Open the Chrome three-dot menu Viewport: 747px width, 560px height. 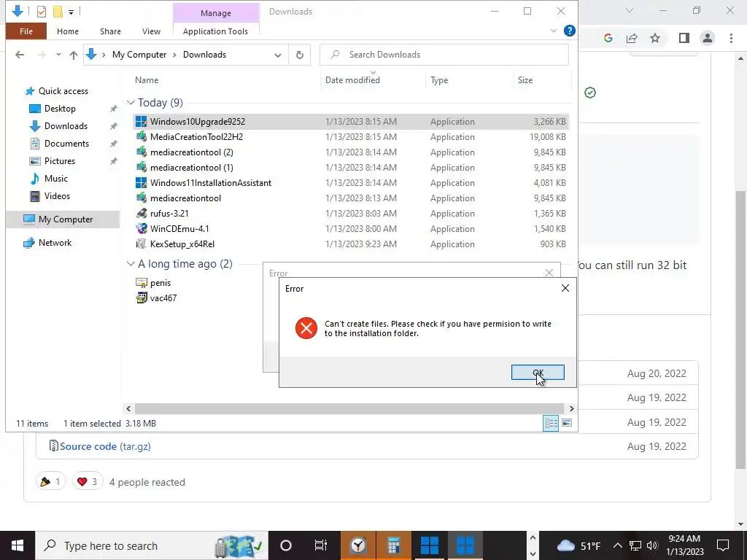(x=731, y=38)
